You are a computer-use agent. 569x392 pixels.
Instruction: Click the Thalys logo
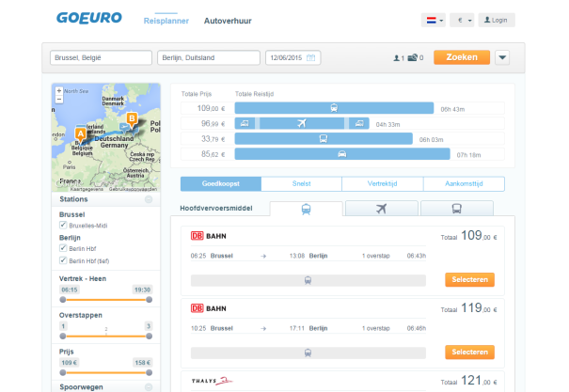tap(212, 381)
